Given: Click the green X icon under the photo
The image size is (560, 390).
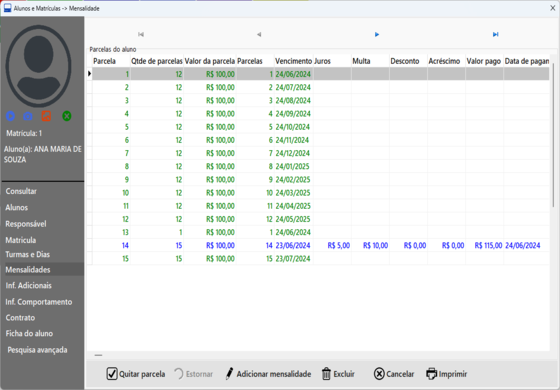Looking at the screenshot, I should point(67,116).
